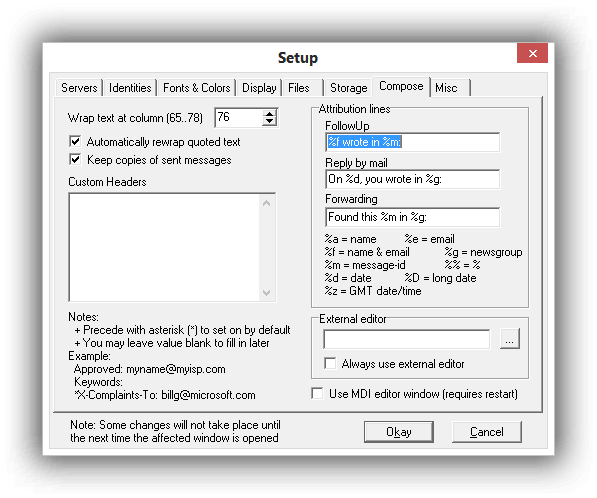Open the Storage tab
Image resolution: width=597 pixels, height=498 pixels.
pyautogui.click(x=348, y=88)
